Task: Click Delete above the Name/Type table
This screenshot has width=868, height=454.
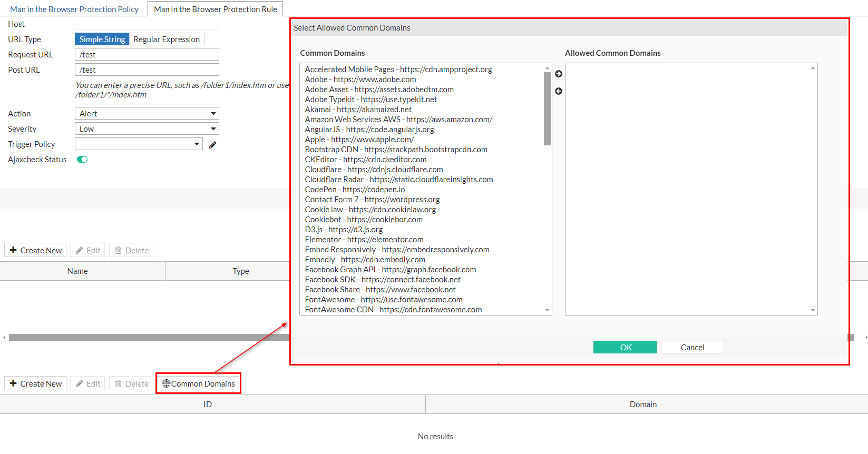Action: click(132, 250)
